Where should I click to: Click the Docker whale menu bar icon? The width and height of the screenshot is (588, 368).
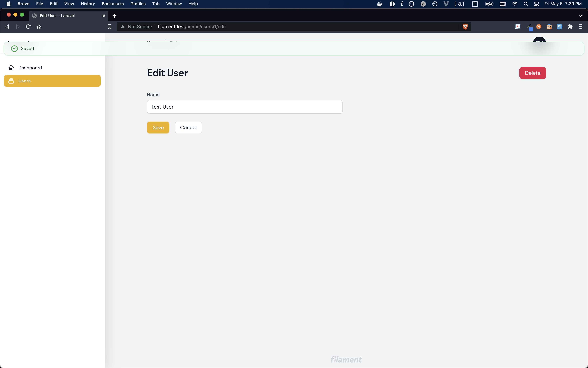tap(380, 4)
